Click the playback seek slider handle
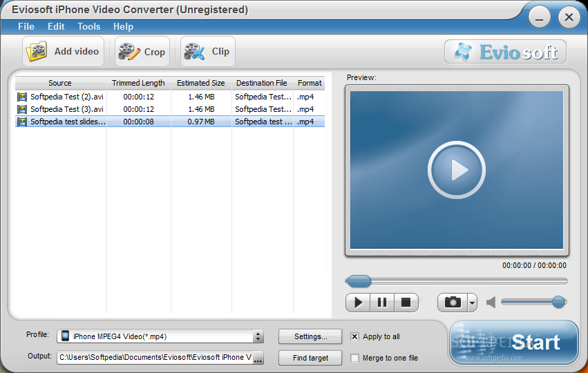Screen dimensions: 588x373 coord(359,280)
